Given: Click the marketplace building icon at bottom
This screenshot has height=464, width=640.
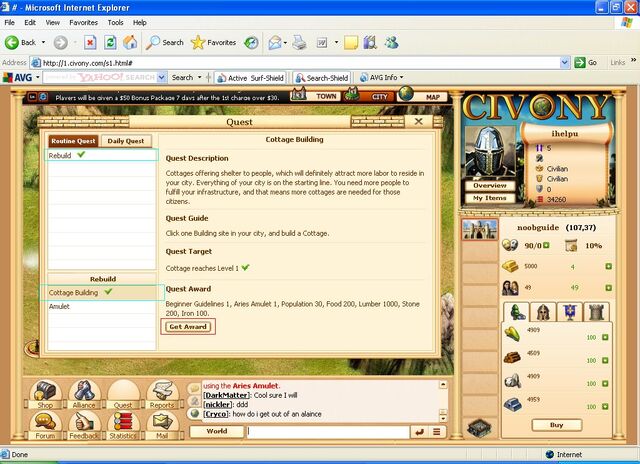Looking at the screenshot, I should 480,428.
